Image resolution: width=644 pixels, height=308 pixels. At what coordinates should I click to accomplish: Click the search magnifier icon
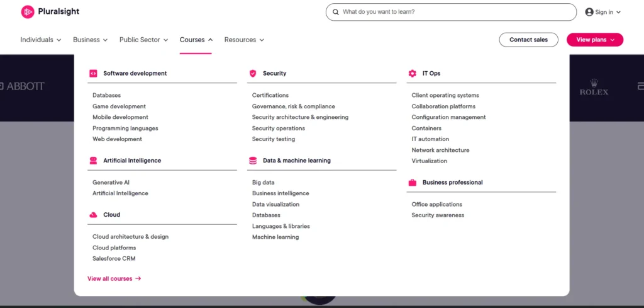pos(335,12)
